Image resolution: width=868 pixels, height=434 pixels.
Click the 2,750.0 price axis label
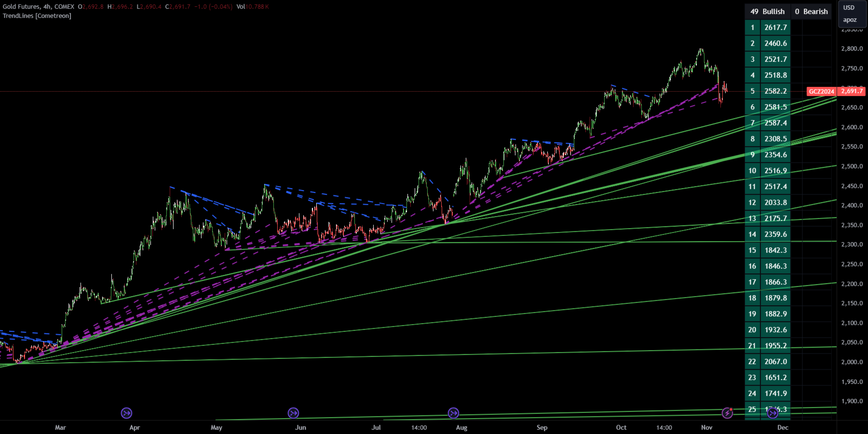click(x=852, y=68)
